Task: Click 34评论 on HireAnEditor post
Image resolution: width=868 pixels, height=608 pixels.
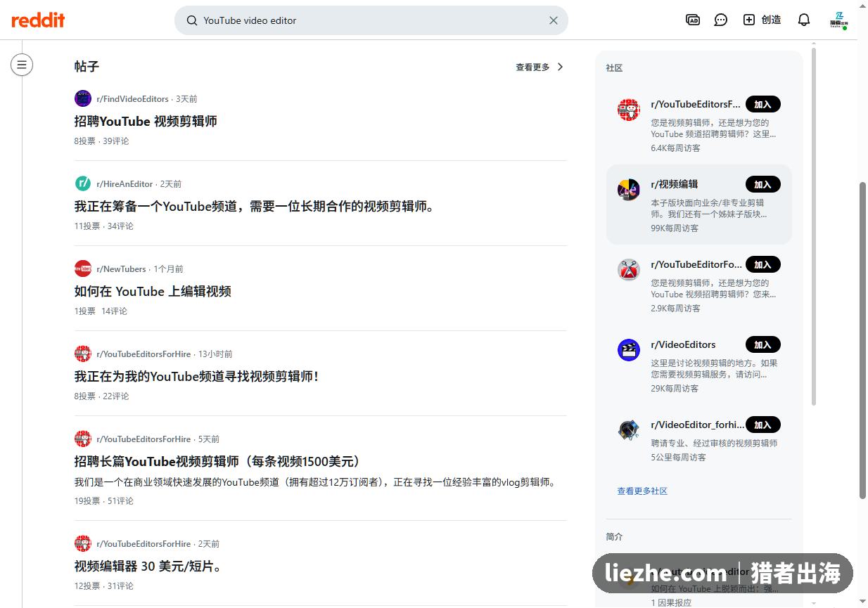Action: coord(120,226)
